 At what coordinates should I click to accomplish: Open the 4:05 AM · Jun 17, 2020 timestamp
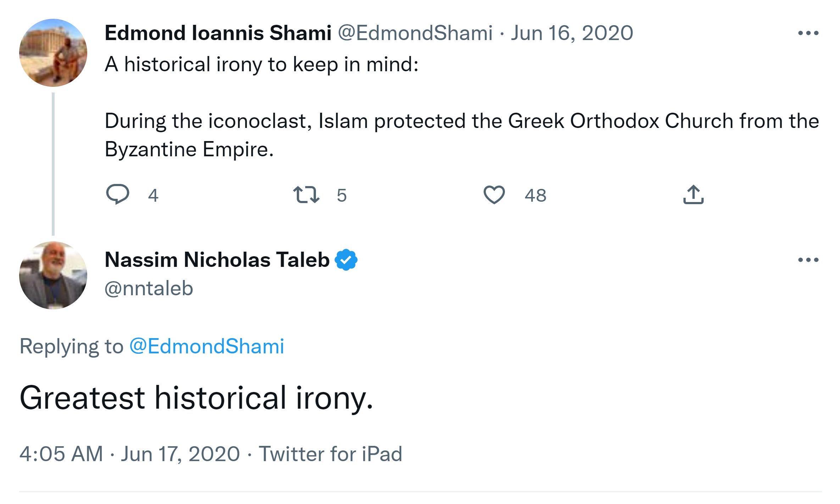[x=129, y=454]
